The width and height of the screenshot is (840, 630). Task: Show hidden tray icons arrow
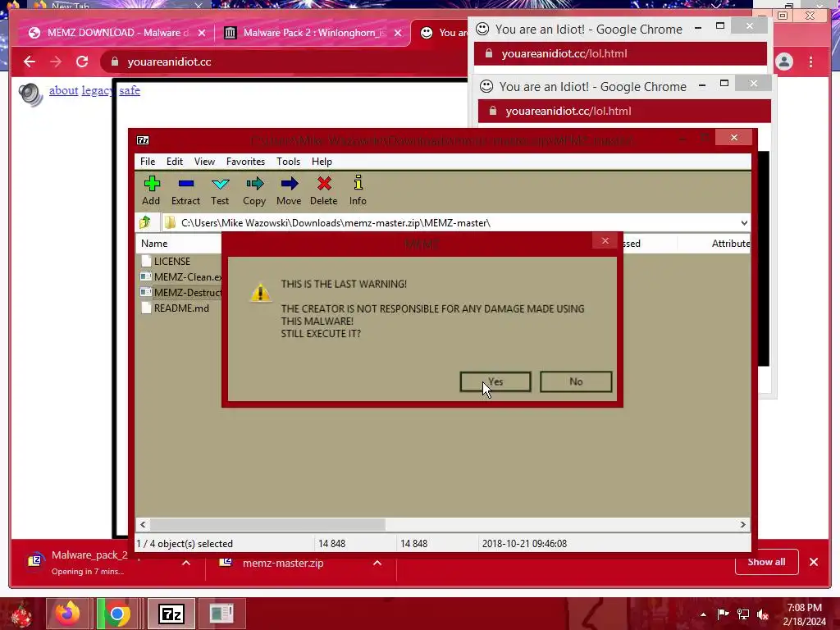click(x=703, y=614)
